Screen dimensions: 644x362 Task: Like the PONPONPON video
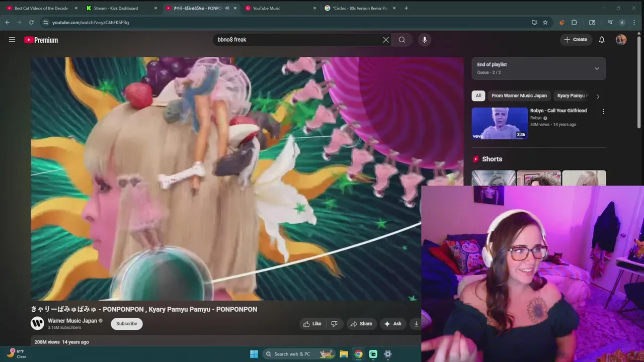(312, 324)
